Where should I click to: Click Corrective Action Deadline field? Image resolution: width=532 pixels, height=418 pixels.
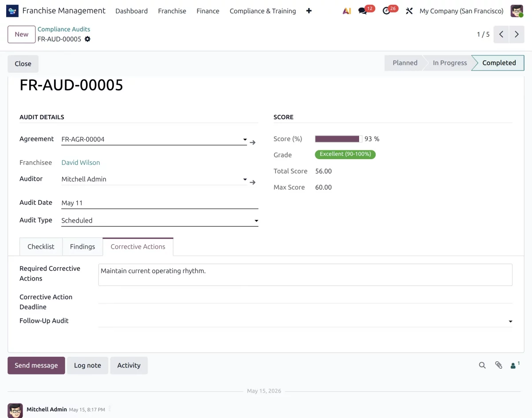305,297
